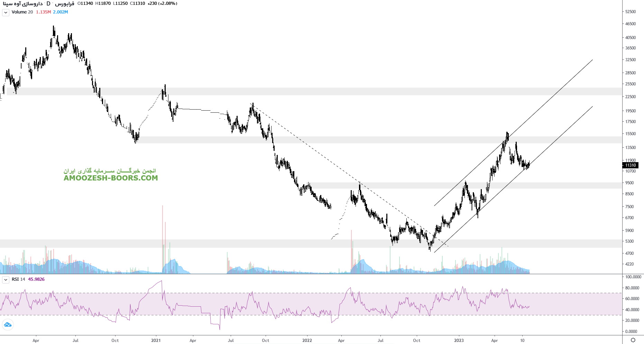Click the symbol name داروسازی آوه سینا
The height and width of the screenshot is (344, 644).
23,3
